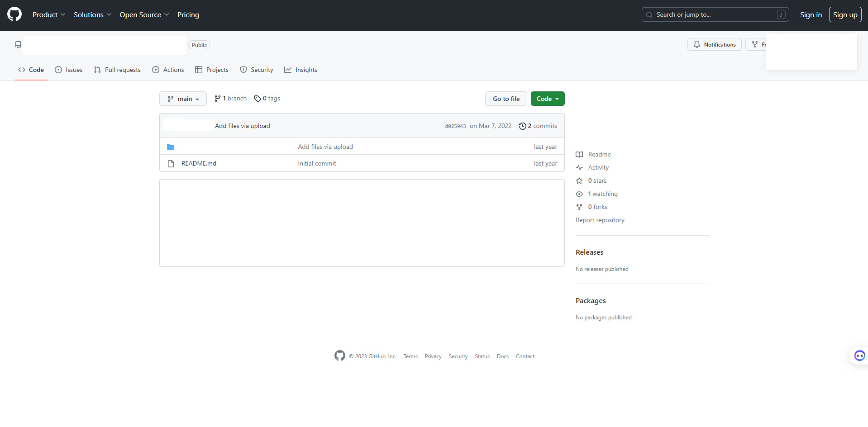Open footer Security link

pyautogui.click(x=458, y=356)
